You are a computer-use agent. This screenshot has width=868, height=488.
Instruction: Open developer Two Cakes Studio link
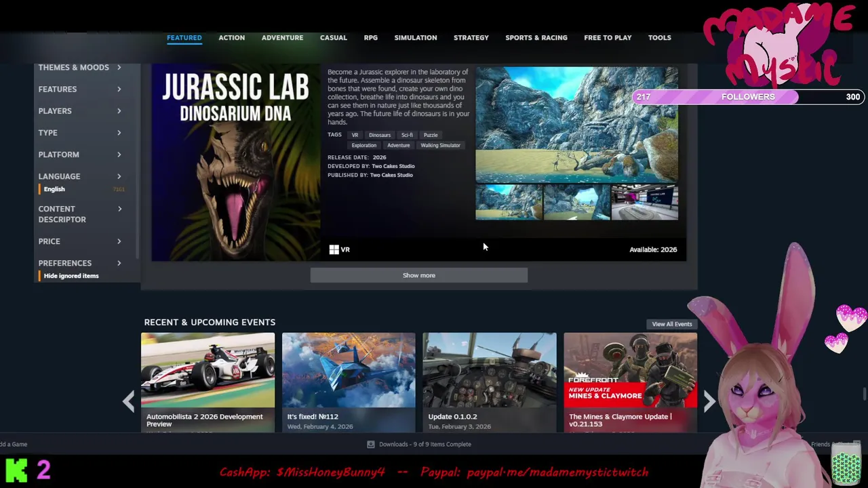(x=393, y=166)
